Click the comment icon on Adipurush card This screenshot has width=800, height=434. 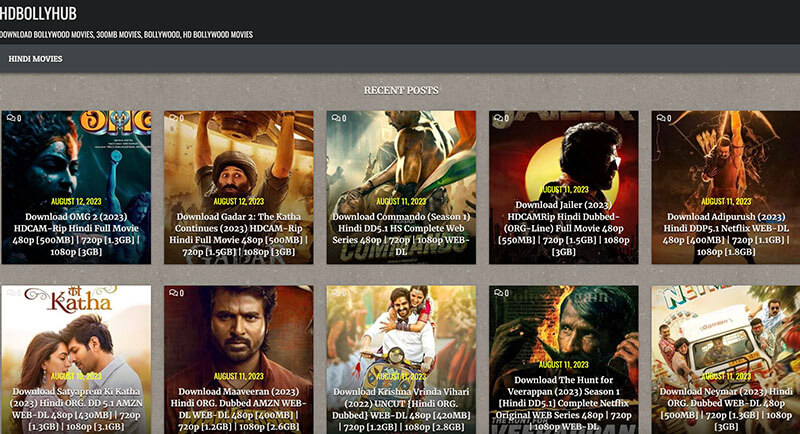pos(662,118)
